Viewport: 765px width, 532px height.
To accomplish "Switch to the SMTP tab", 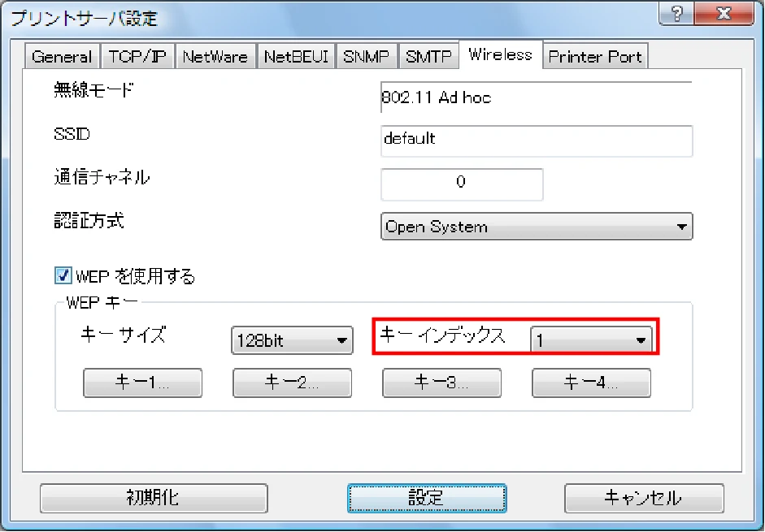I will click(x=429, y=56).
